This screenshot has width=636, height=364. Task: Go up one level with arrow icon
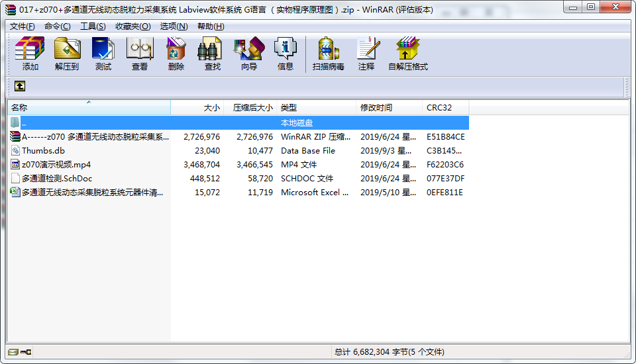pyautogui.click(x=19, y=86)
